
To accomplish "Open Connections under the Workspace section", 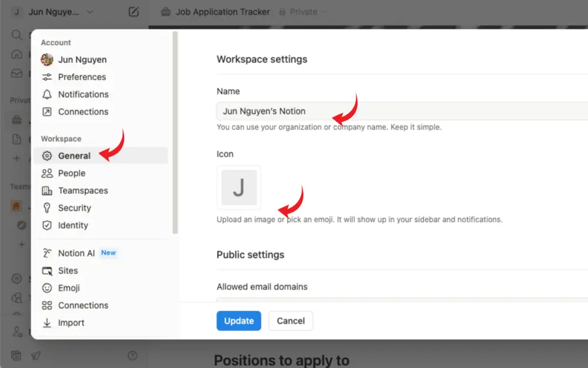I will pyautogui.click(x=101, y=305).
